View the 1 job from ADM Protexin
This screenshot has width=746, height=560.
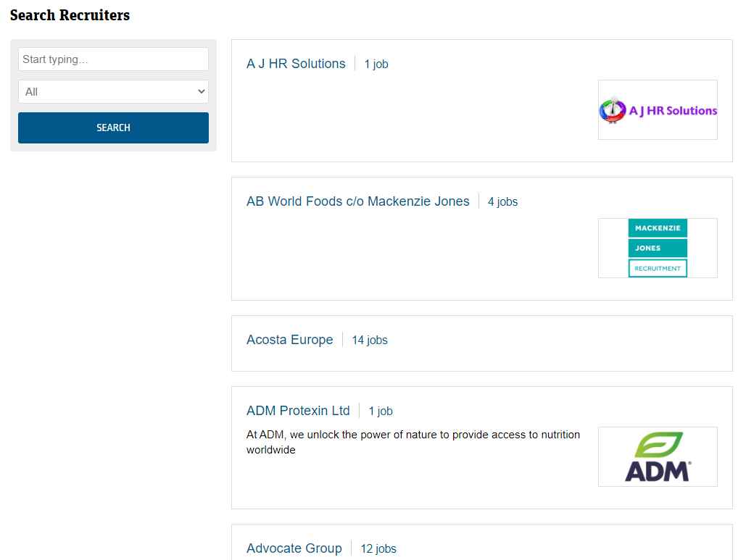[x=381, y=411]
